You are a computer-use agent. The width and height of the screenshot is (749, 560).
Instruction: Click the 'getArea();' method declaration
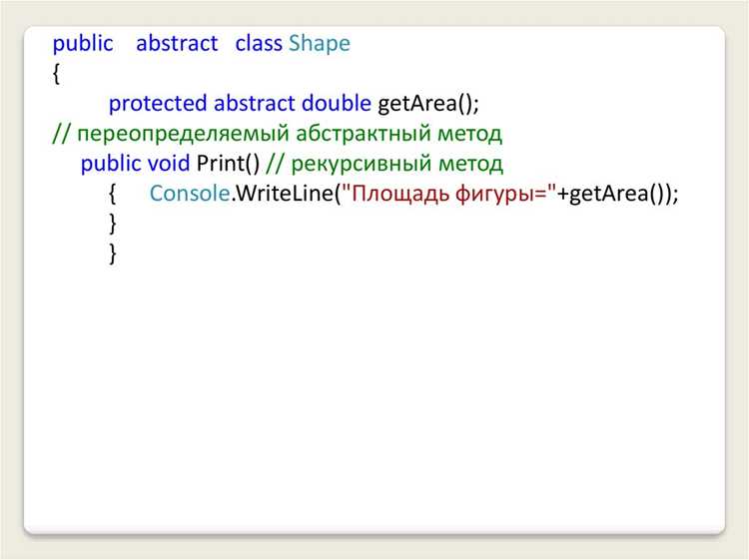(428, 104)
